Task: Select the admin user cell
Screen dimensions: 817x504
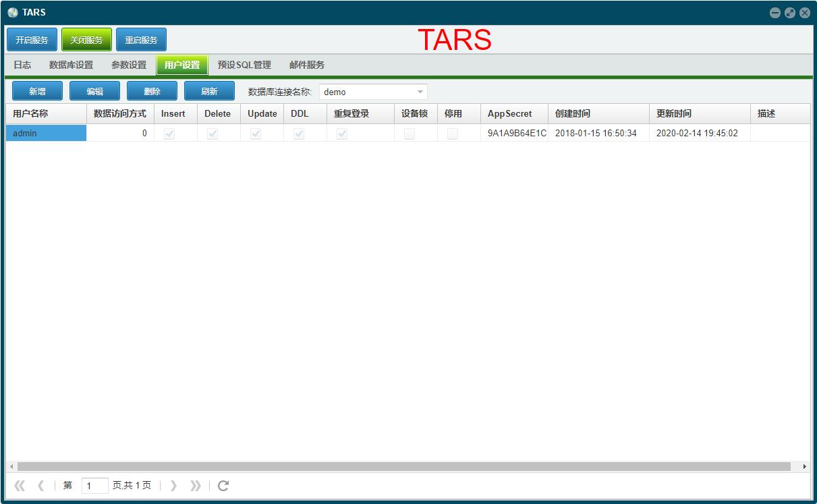Action: 46,133
